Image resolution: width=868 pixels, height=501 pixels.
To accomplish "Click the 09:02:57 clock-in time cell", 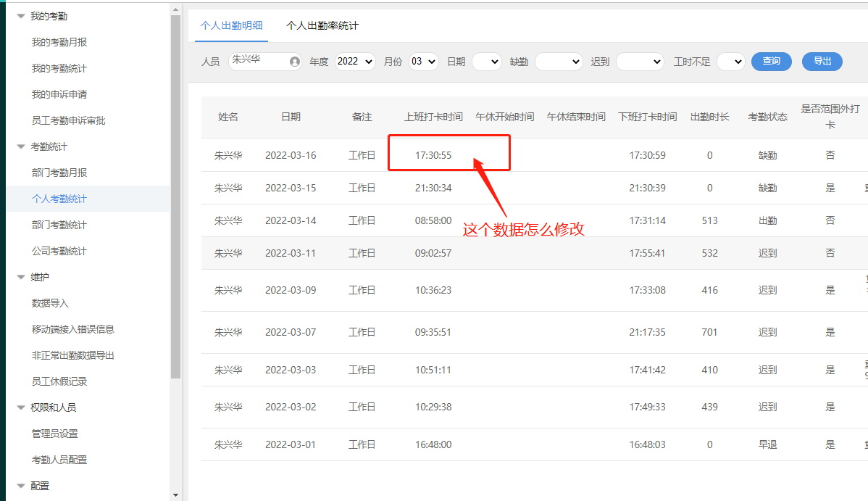I will tap(433, 253).
